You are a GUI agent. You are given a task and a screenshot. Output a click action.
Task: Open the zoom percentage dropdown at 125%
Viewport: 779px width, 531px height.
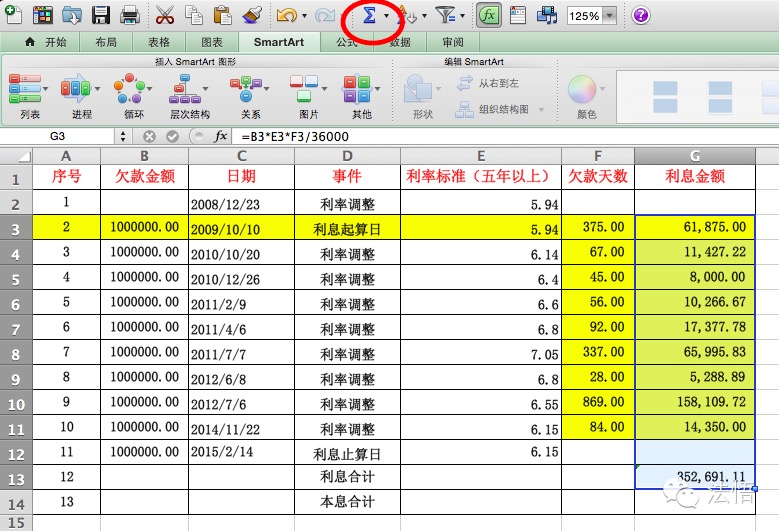pyautogui.click(x=609, y=16)
